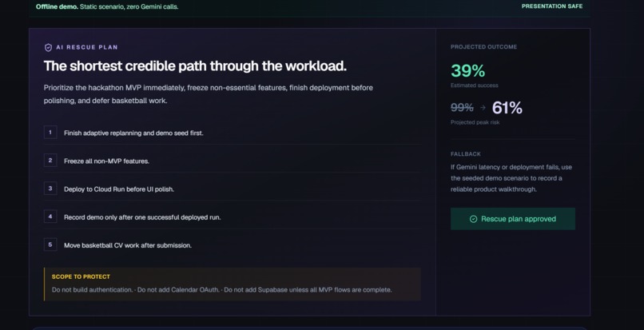The width and height of the screenshot is (644, 330).
Task: Click the Gemini latency fallback description text
Action: pyautogui.click(x=511, y=178)
